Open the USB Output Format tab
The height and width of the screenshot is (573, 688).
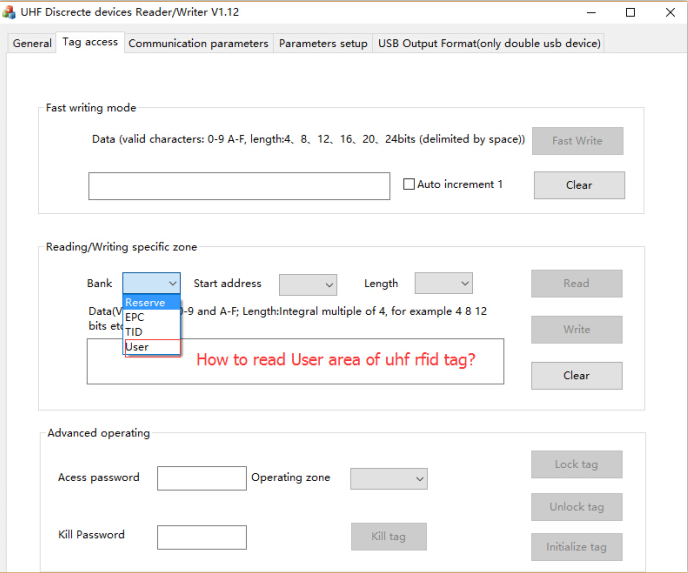(x=489, y=44)
